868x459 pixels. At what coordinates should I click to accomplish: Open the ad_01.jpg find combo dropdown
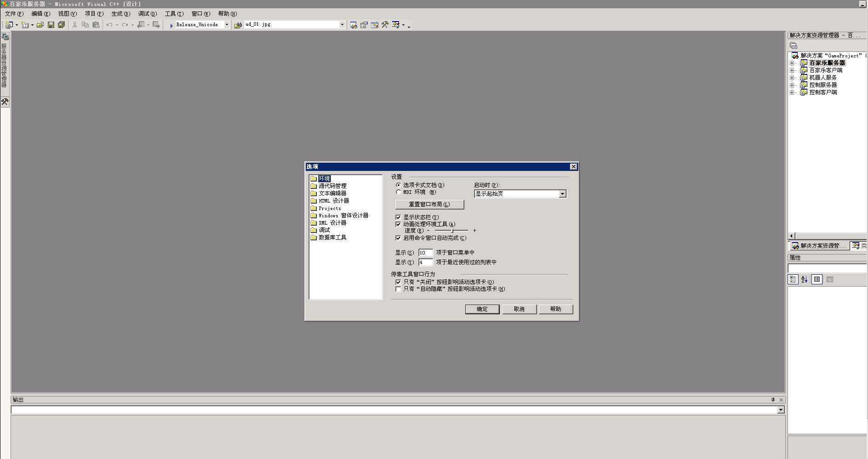pyautogui.click(x=342, y=25)
